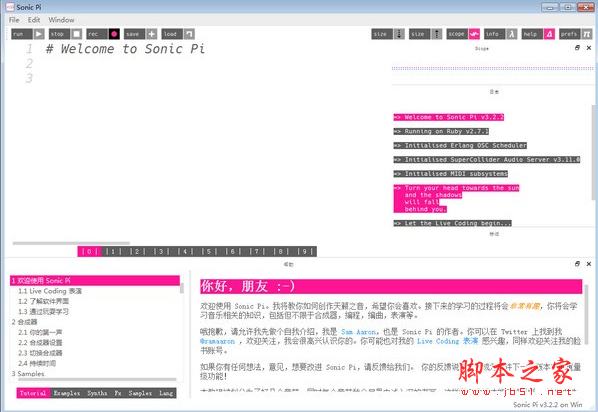Close the Scope panel

point(589,48)
